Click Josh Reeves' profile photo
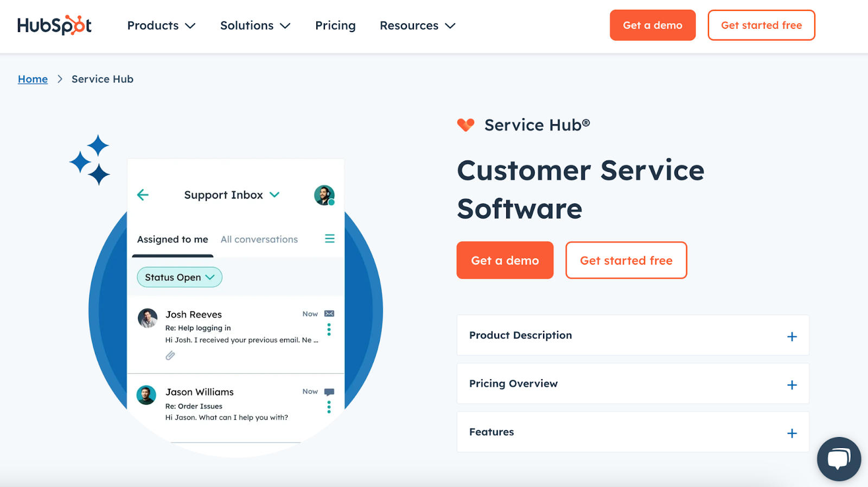Viewport: 868px width, 487px height. [x=147, y=318]
